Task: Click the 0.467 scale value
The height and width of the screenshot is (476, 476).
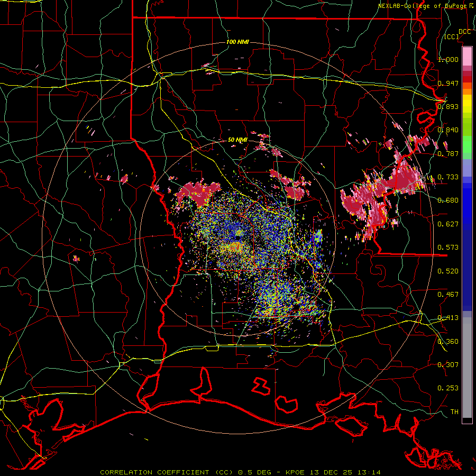Action: coord(448,295)
